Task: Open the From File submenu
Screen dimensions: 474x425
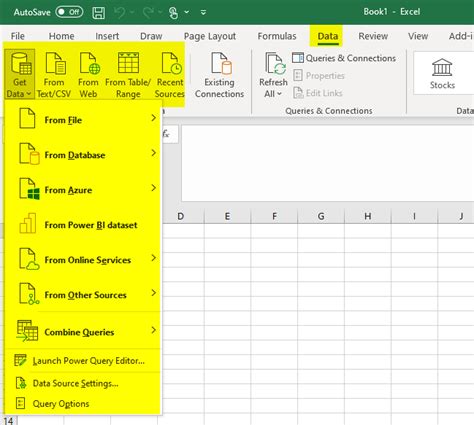Action: point(83,119)
